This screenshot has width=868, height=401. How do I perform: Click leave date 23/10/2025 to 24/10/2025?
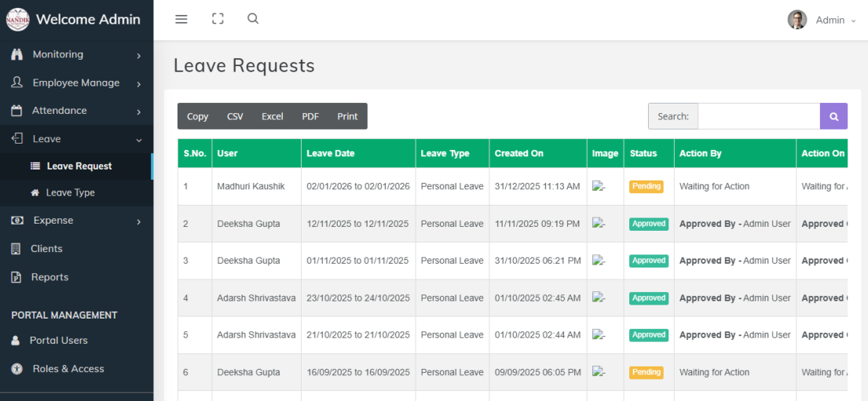point(358,297)
